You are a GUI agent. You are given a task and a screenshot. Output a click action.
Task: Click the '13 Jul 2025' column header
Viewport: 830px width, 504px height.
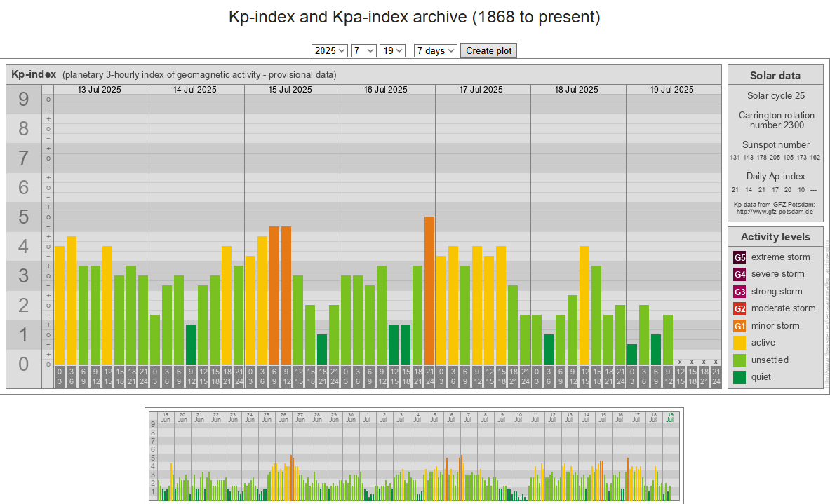pyautogui.click(x=100, y=90)
